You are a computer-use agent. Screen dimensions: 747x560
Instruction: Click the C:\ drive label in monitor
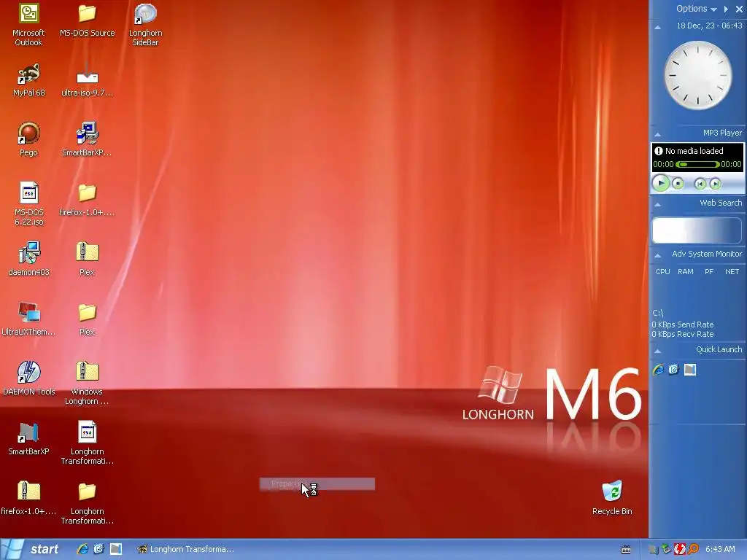(x=657, y=313)
